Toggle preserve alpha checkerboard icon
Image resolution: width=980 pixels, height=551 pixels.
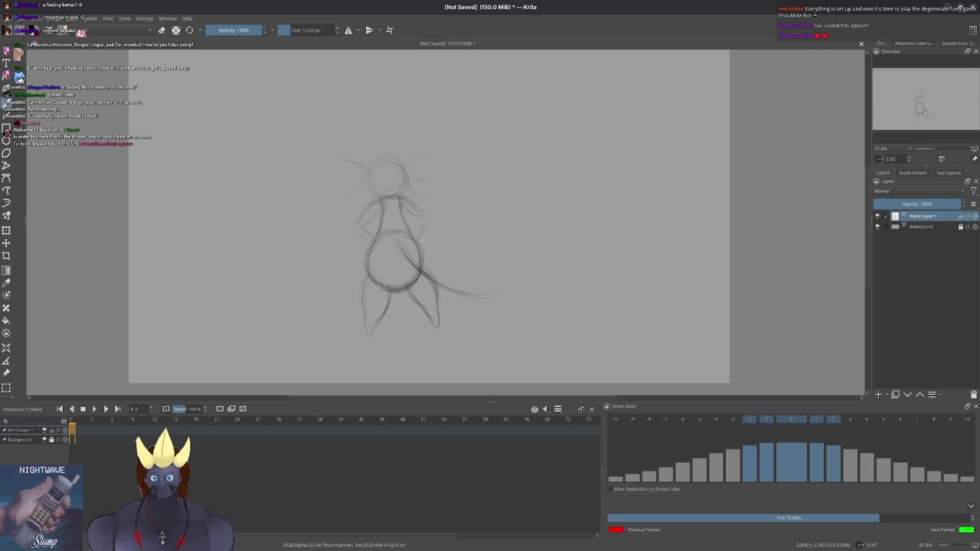tap(175, 30)
